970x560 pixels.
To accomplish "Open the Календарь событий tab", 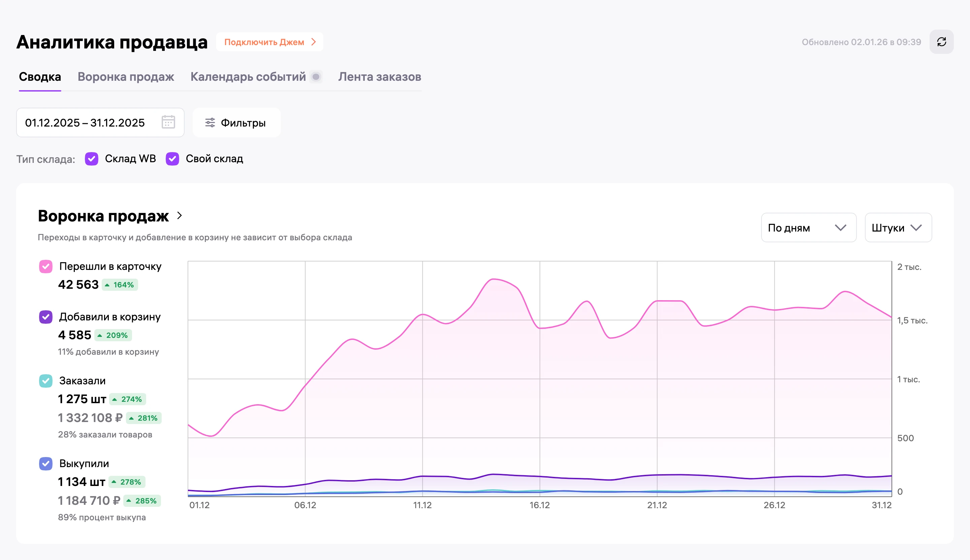I will (248, 76).
